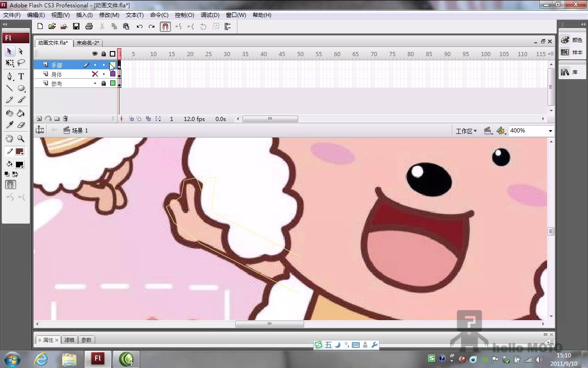Toggle snap to objects magnet in toolbar
Viewport: 588px width, 368px height.
coord(165,27)
